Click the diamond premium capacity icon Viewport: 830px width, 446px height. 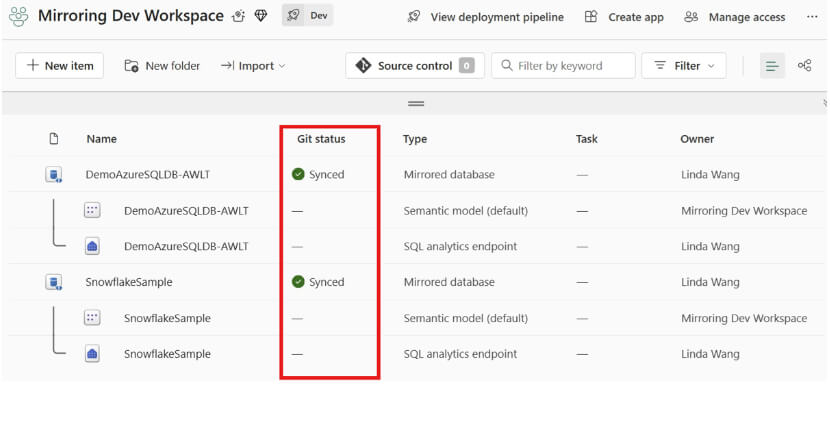(x=261, y=16)
